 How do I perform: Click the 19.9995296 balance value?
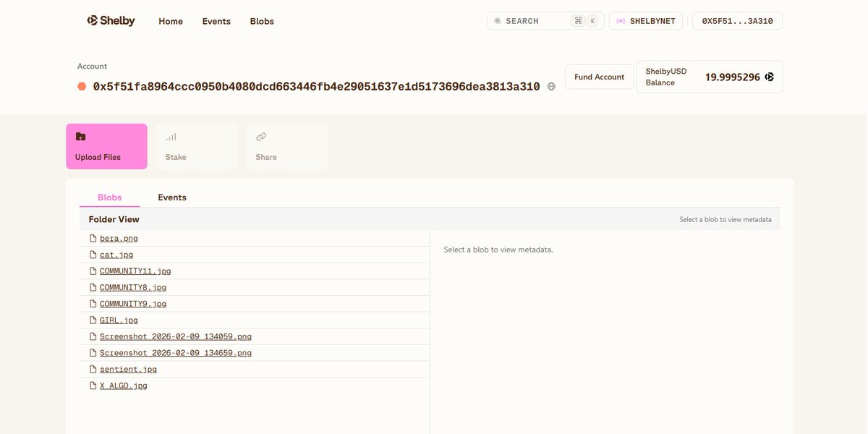click(733, 77)
